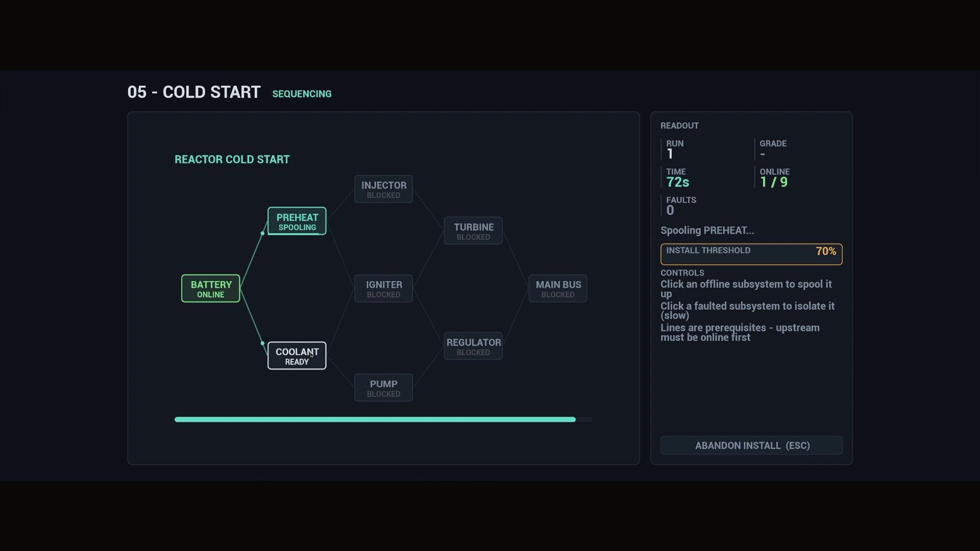Click the teal time progress bar
Image resolution: width=980 pixels, height=551 pixels.
tap(383, 419)
